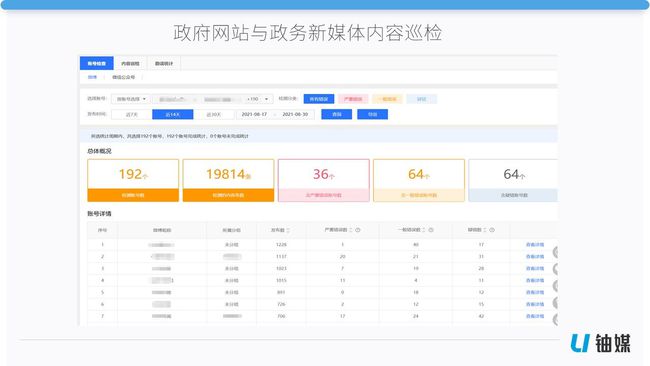Toggle the orange general-error filter tag

pos(387,99)
